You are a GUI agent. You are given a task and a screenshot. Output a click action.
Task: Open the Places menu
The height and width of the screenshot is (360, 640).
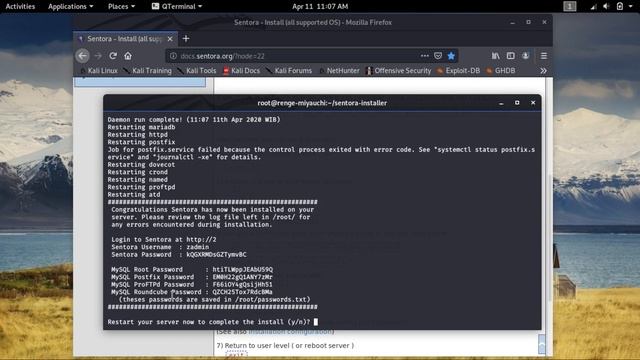coord(121,6)
